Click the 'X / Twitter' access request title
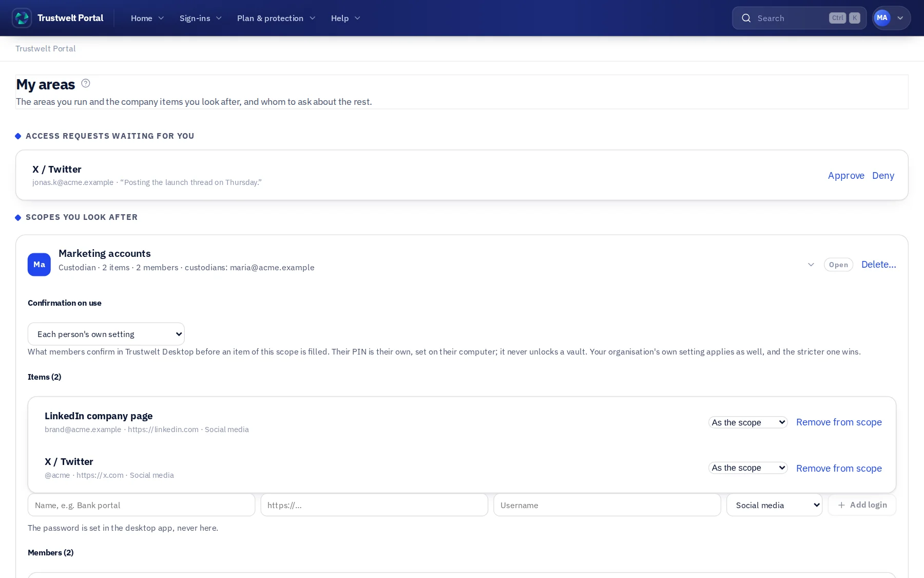Screen dimensions: 924x578 57,170
